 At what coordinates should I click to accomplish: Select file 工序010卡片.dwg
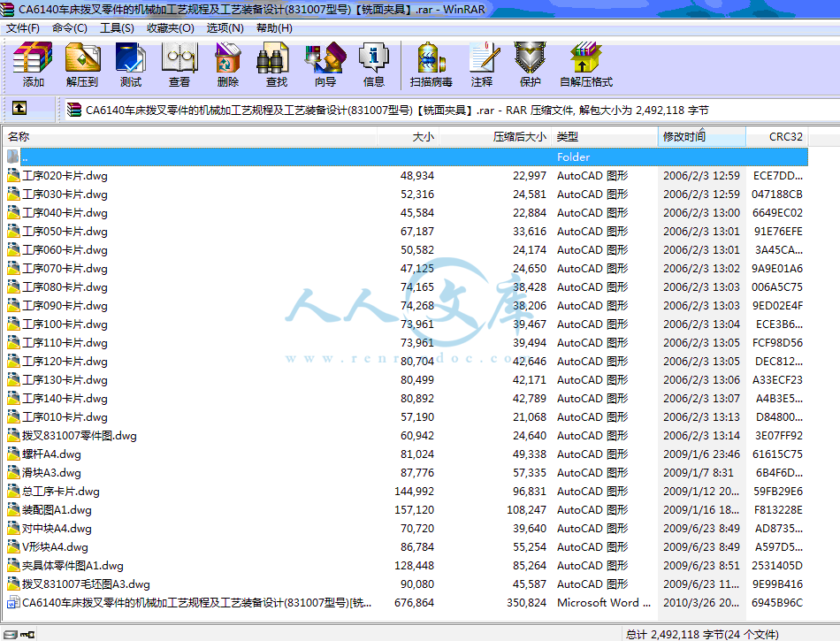click(65, 416)
